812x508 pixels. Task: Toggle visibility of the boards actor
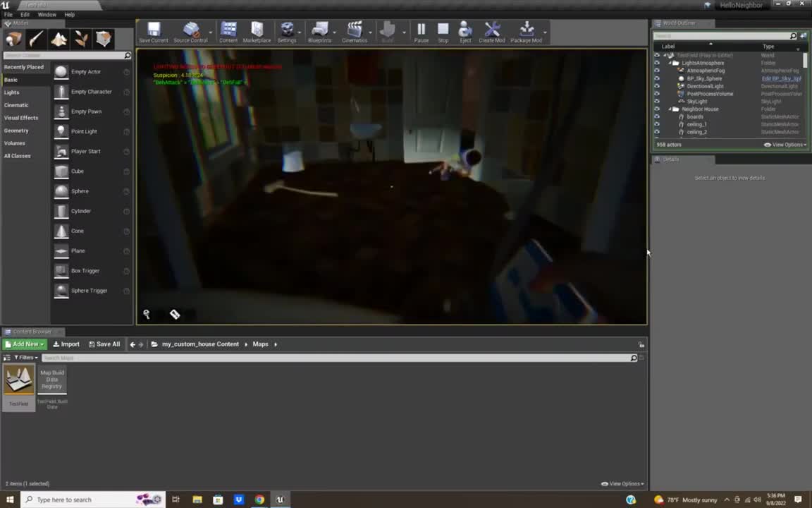657,116
